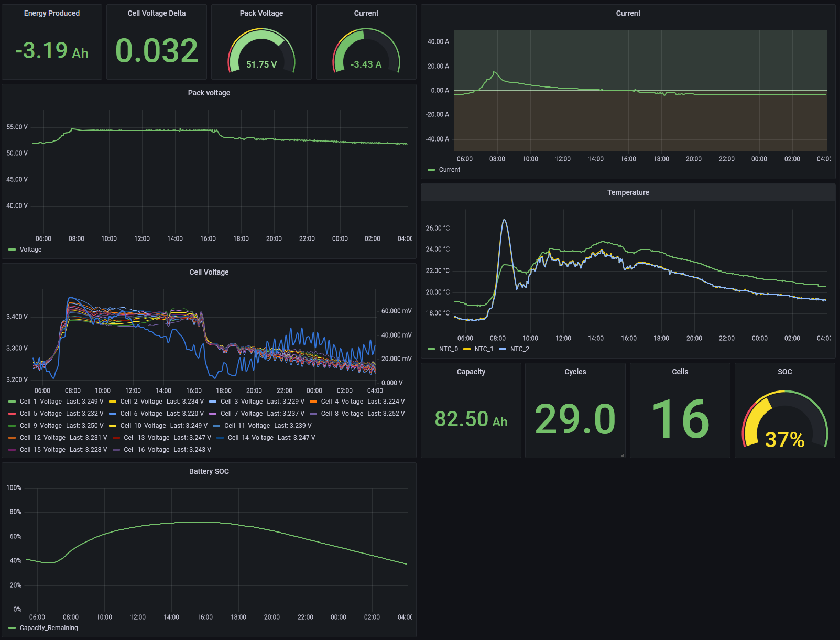Click the Current graph panel title

628,13
